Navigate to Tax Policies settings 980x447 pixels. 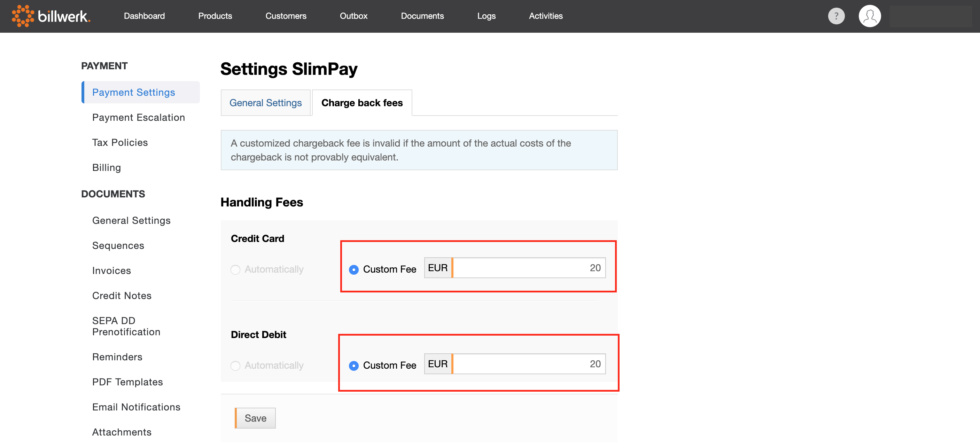(120, 142)
